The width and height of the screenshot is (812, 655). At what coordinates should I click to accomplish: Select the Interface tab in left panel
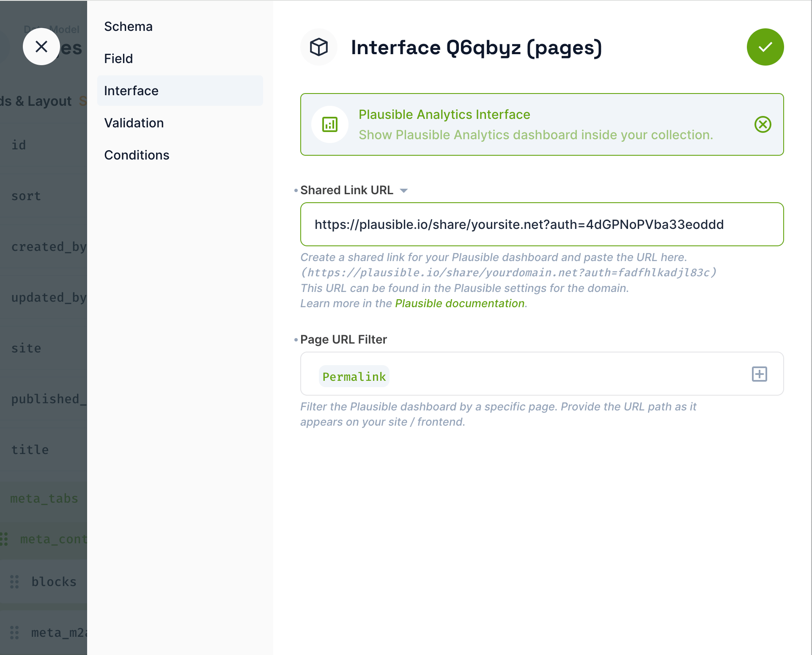point(131,90)
